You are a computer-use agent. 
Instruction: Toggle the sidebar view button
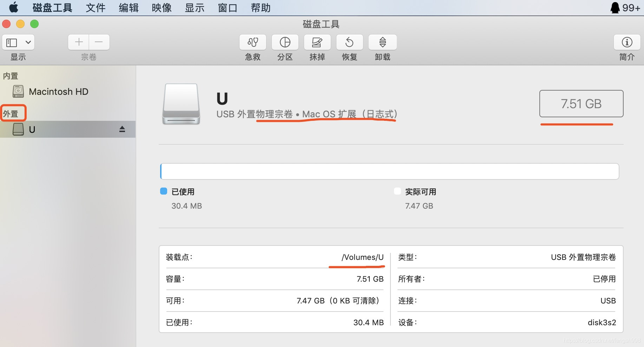pos(12,42)
